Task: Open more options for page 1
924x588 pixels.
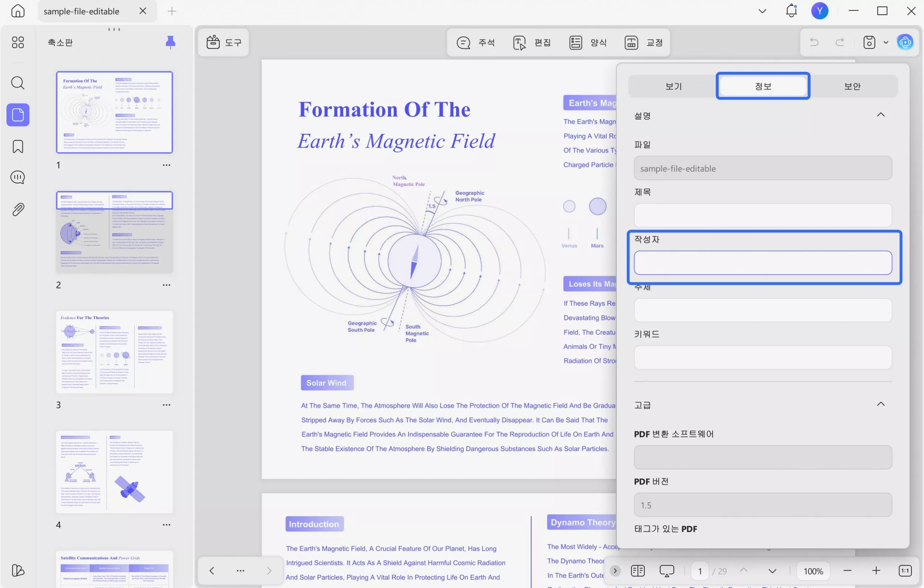Action: (x=166, y=165)
